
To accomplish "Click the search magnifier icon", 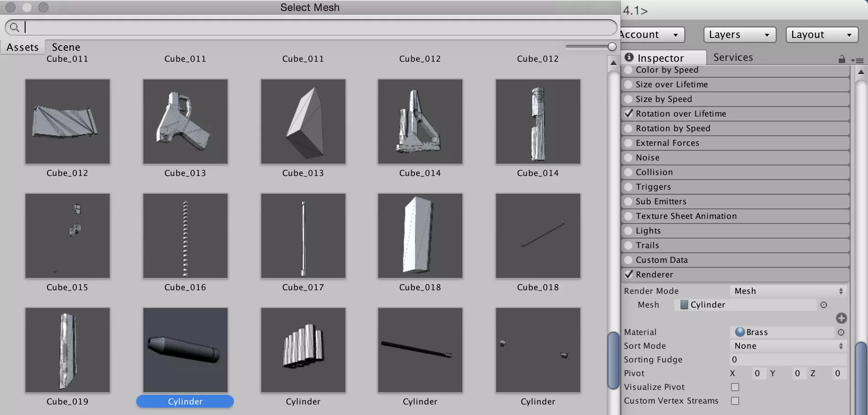I will click(x=15, y=27).
